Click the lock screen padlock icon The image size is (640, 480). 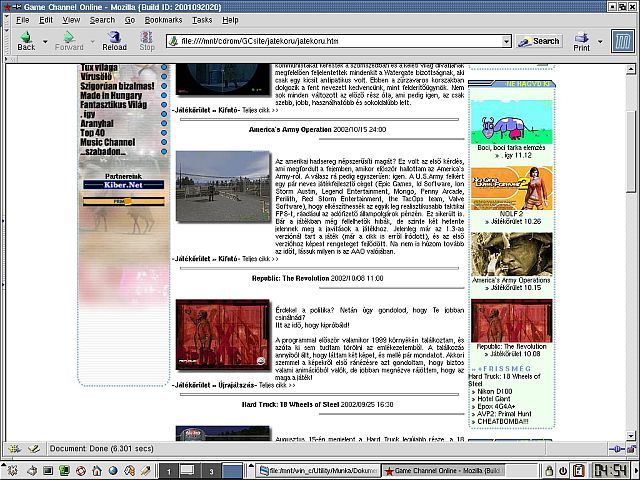pyautogui.click(x=549, y=471)
